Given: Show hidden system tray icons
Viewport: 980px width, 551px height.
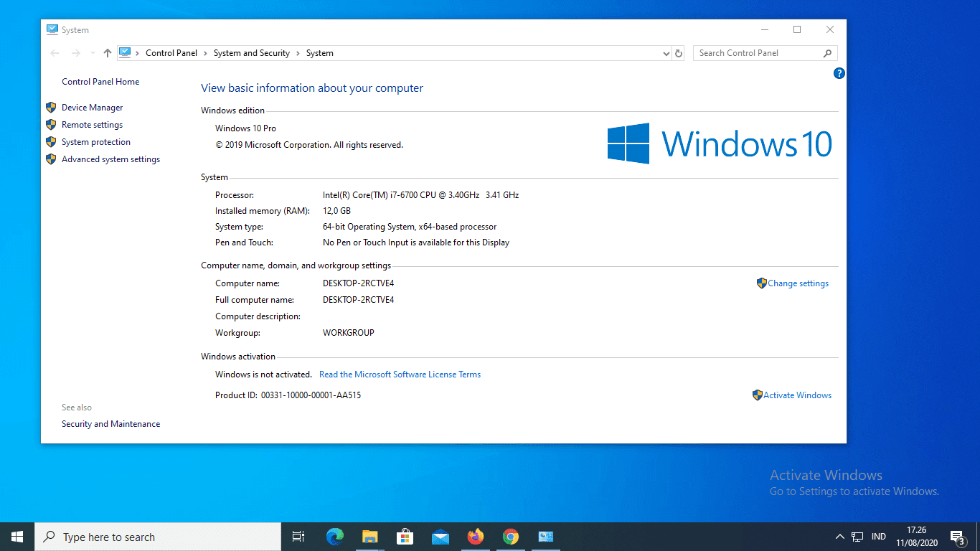Looking at the screenshot, I should tap(839, 537).
